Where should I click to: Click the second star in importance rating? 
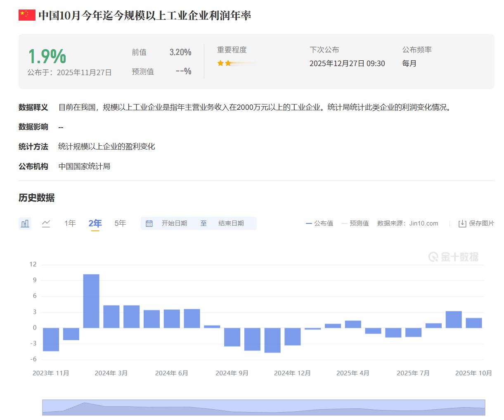point(227,63)
